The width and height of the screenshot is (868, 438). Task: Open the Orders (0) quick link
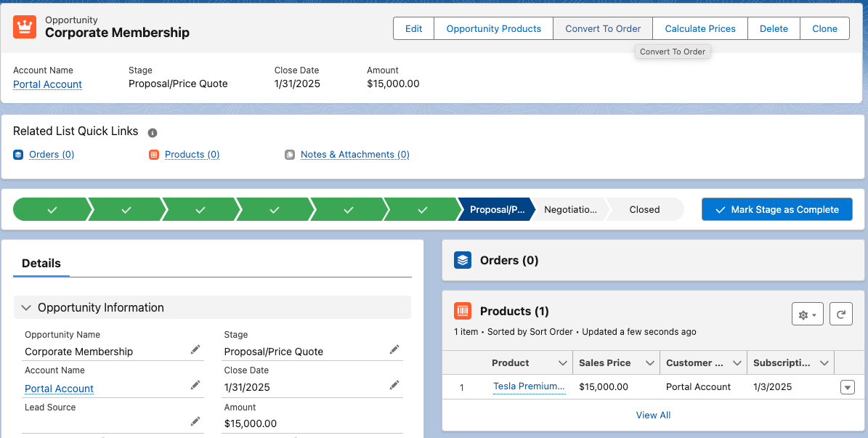click(x=52, y=155)
